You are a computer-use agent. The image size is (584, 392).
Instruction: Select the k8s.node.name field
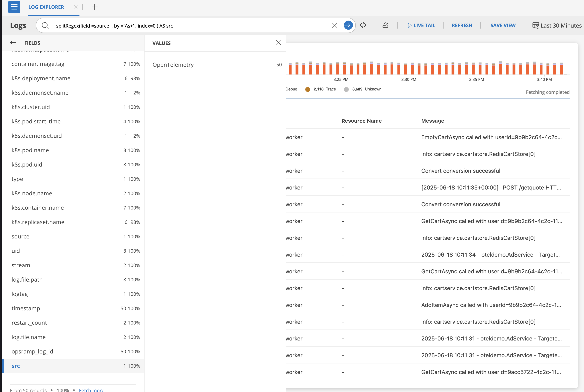click(73, 193)
